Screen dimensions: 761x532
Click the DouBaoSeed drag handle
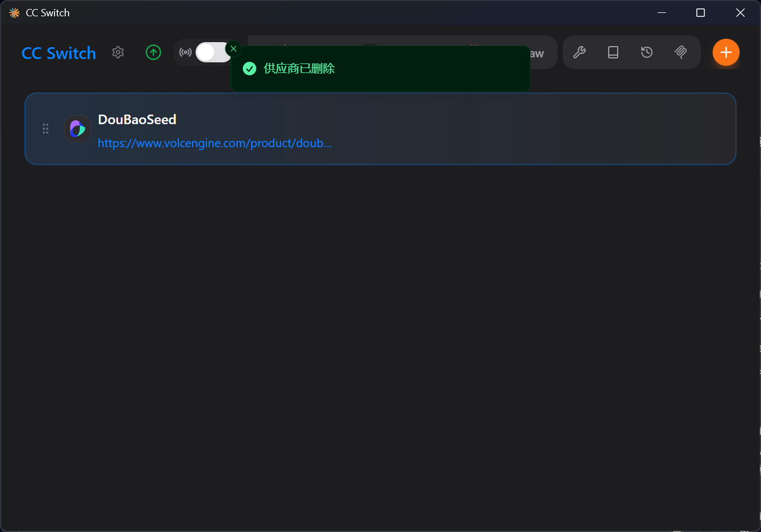[x=46, y=129]
